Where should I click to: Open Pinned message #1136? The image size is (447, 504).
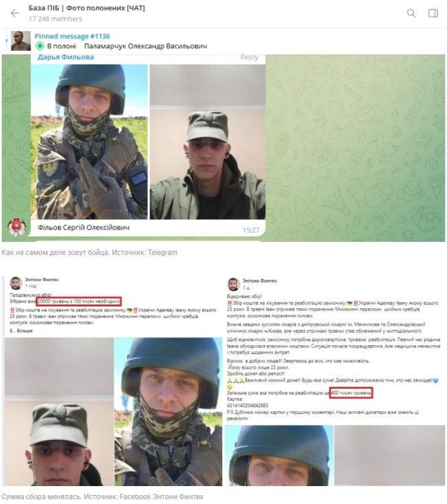click(72, 36)
